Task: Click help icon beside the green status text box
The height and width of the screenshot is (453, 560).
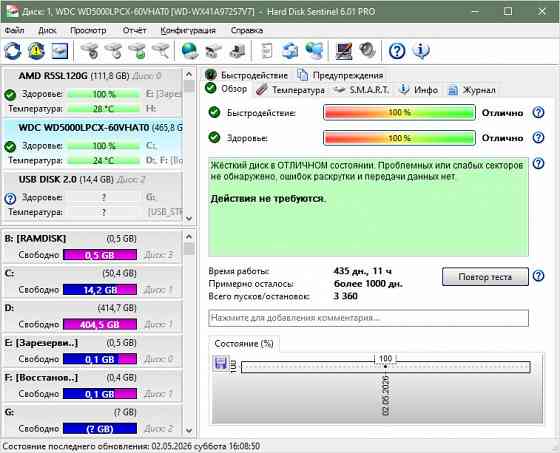Action: (x=538, y=164)
